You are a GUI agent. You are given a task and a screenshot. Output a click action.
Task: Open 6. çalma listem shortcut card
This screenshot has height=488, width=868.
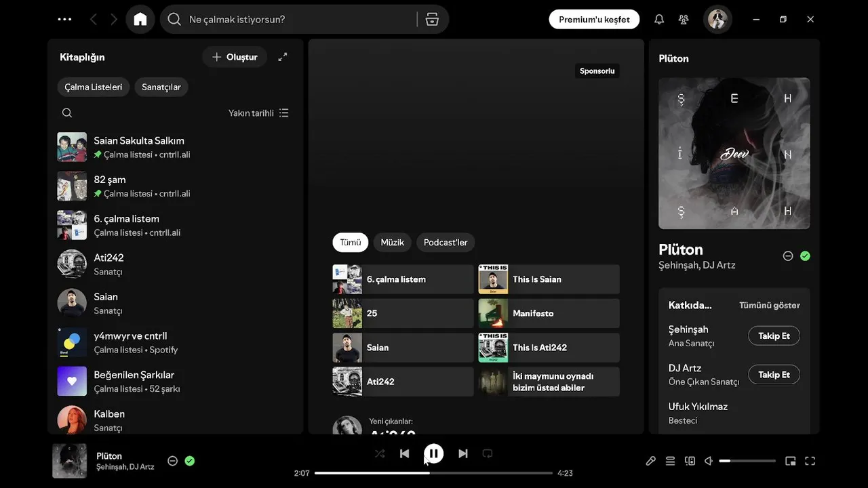403,279
